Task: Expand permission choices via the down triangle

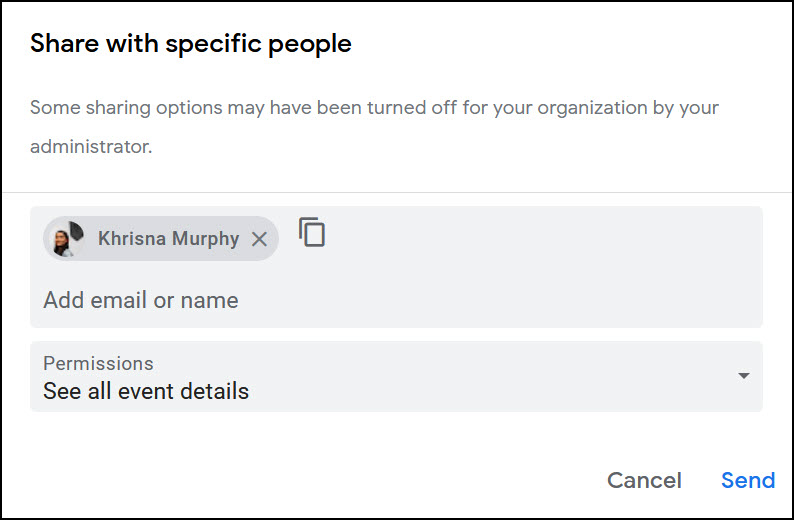Action: [743, 376]
